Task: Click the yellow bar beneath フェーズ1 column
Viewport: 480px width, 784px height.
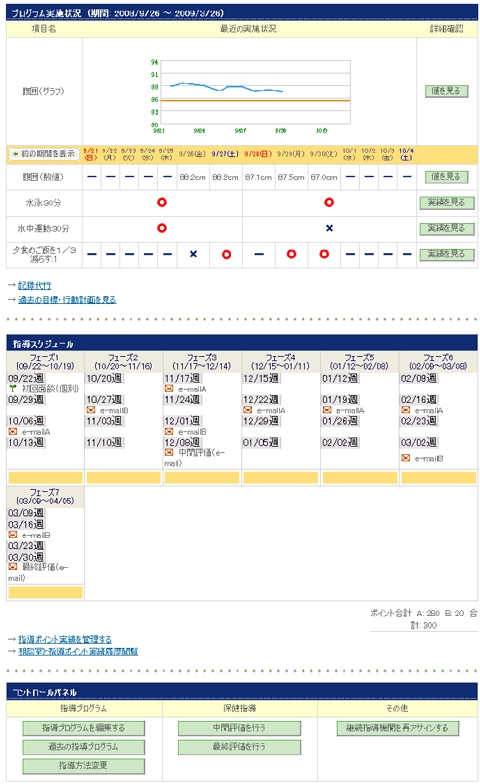Action: coord(45,478)
